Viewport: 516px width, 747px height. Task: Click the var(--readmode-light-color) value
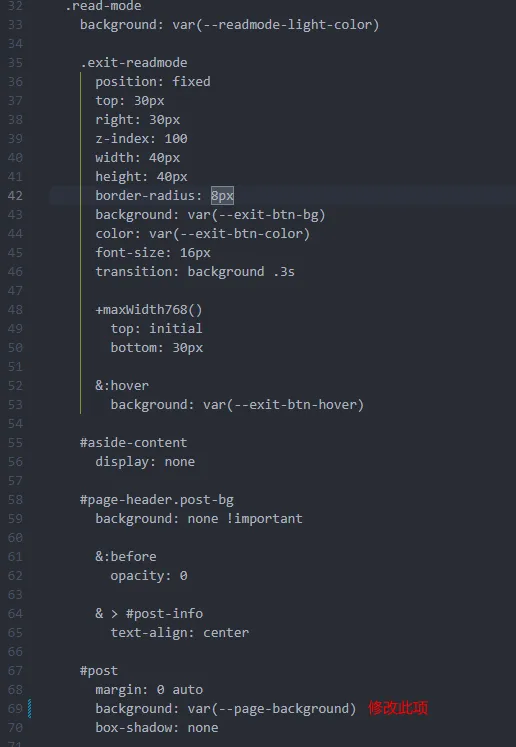(x=276, y=25)
